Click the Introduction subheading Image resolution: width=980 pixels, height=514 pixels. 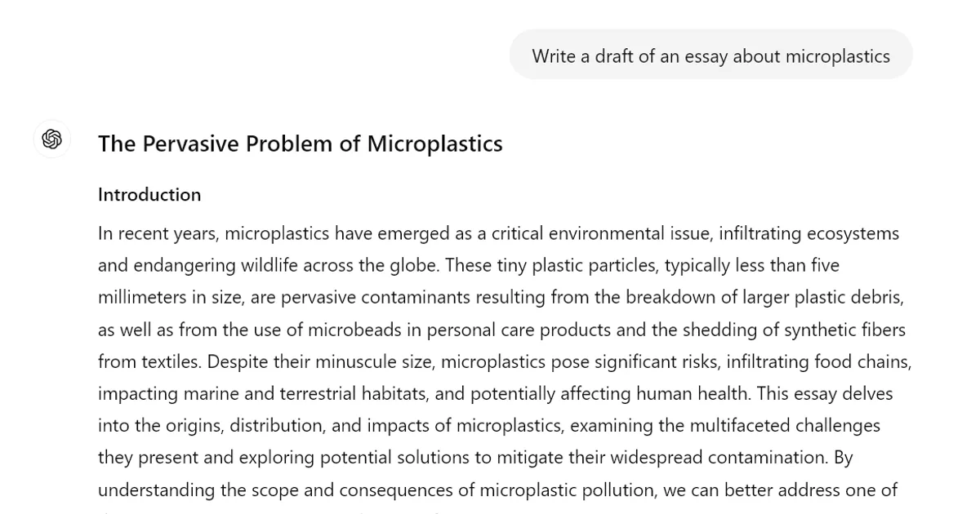click(149, 195)
